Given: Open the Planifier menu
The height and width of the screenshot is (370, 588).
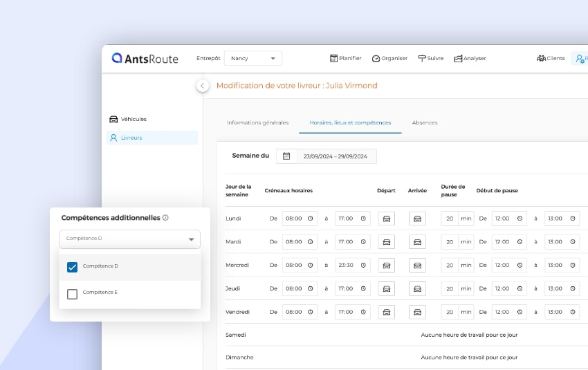Looking at the screenshot, I should tap(345, 59).
